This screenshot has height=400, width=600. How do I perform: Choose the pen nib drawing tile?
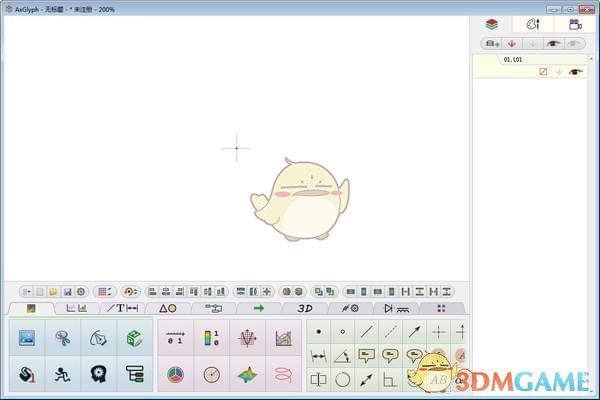(98, 338)
